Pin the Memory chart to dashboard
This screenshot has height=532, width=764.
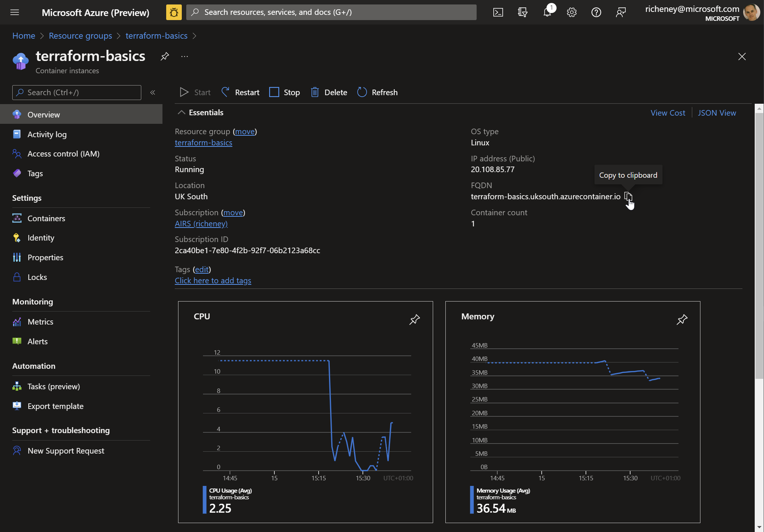(x=682, y=319)
